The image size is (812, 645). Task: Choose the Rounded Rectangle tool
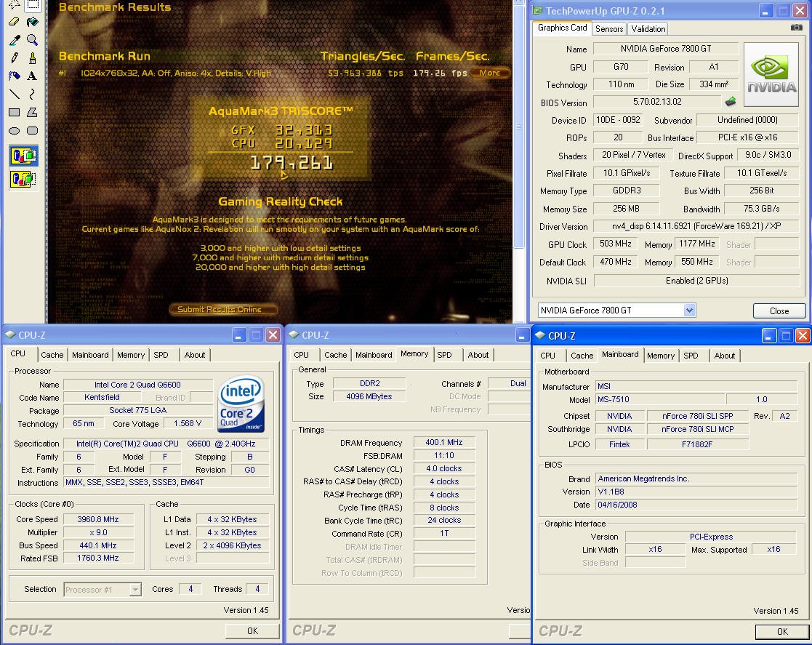(32, 131)
